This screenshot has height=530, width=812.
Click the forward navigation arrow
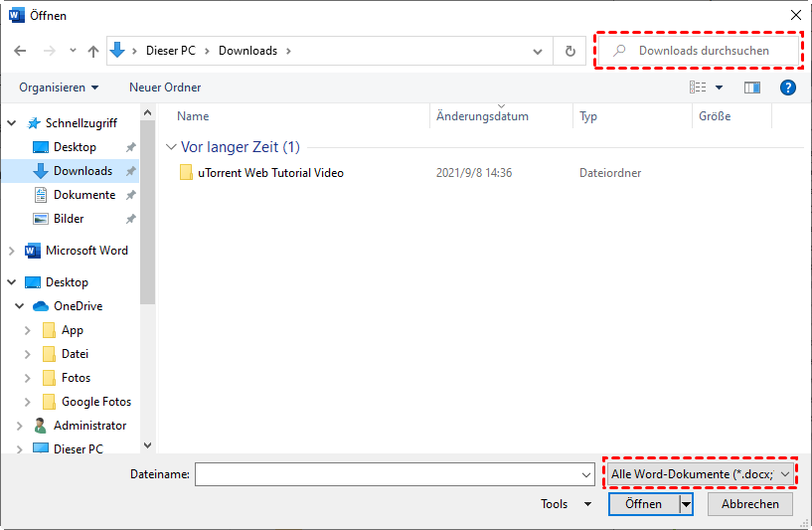click(49, 51)
